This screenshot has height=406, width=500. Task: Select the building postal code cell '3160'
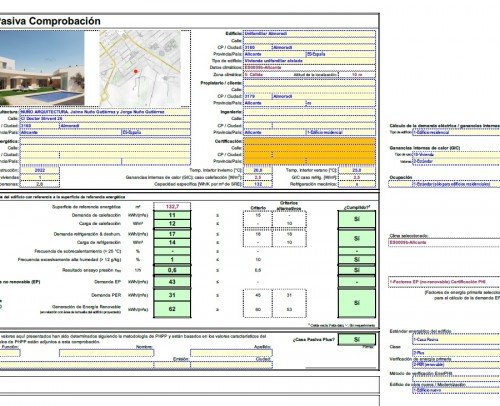[x=258, y=47]
